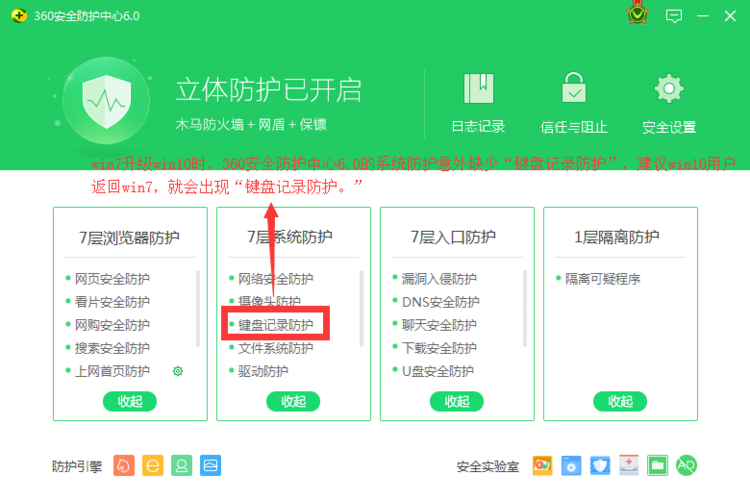
Task: Open the orange security lab icon
Action: (542, 466)
